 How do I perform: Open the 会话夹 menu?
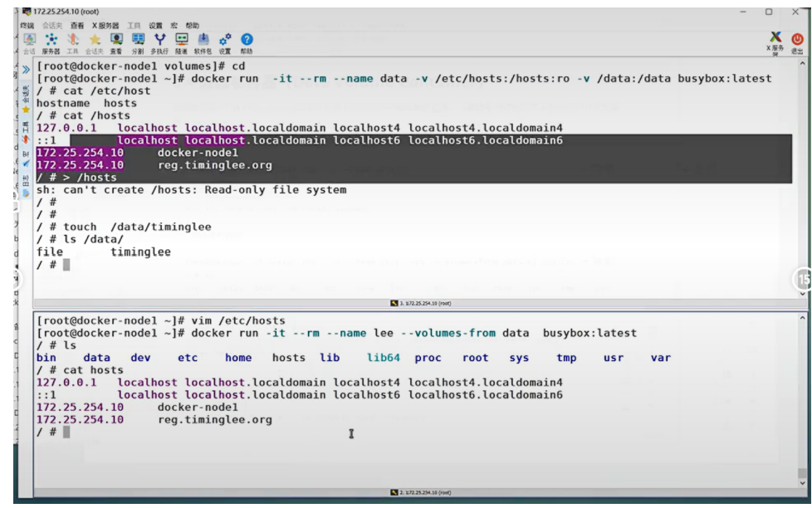52,26
